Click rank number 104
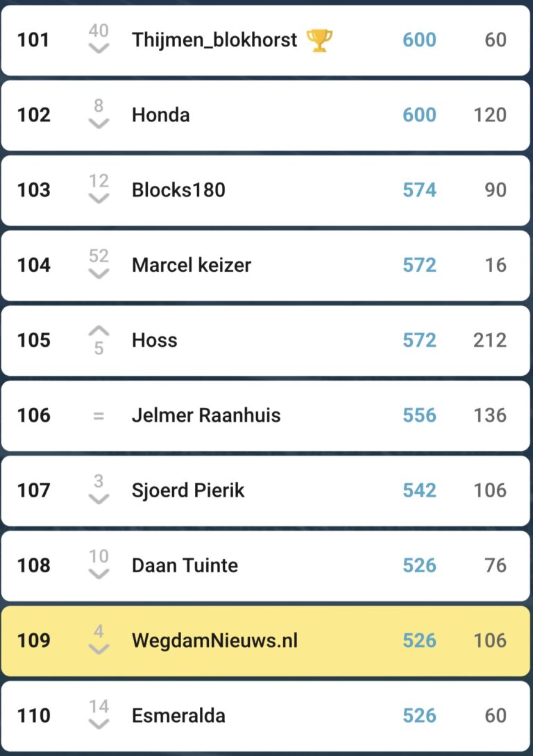The height and width of the screenshot is (756, 533). (34, 265)
